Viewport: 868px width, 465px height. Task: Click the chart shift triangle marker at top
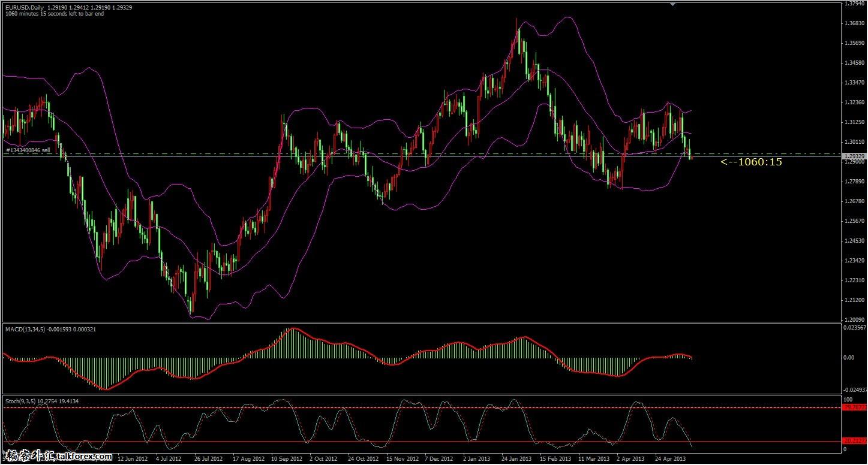(673, 4)
